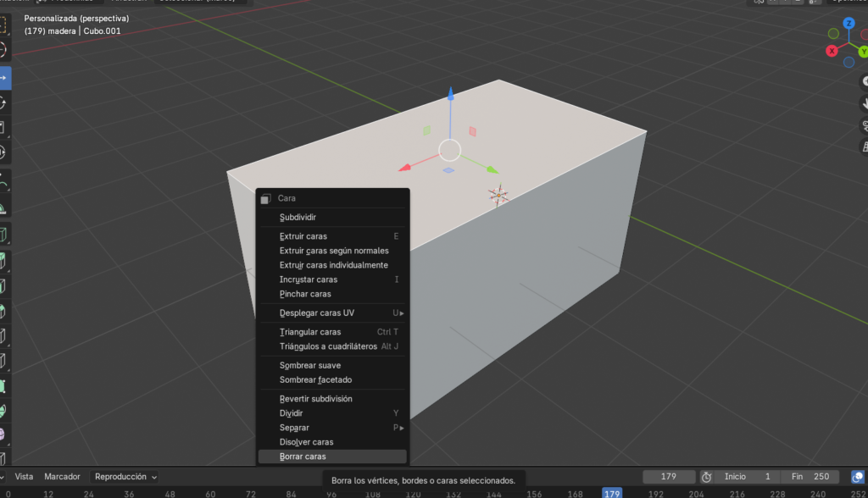Click the viewport pan hand icon
Viewport: 868px width, 498px height.
(x=864, y=103)
